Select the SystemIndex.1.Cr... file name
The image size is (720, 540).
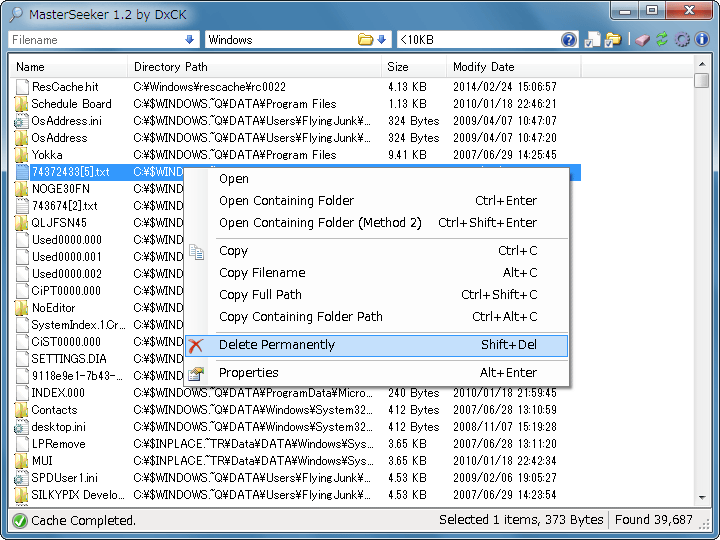point(78,325)
